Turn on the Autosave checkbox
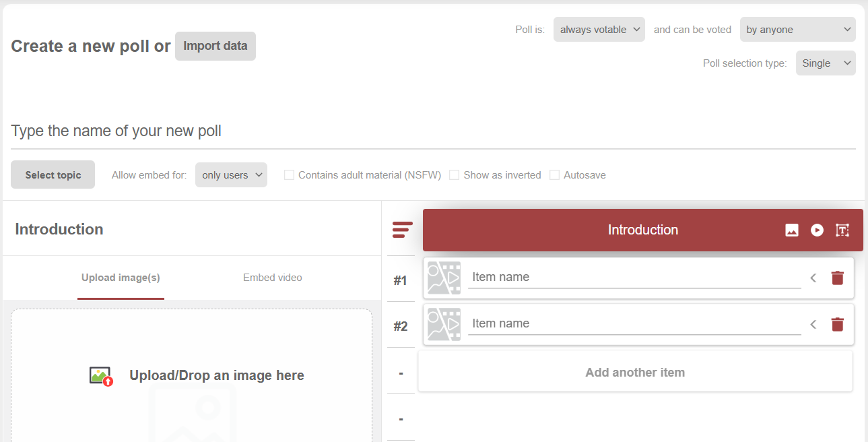Screen dimensions: 868x442 pos(555,175)
